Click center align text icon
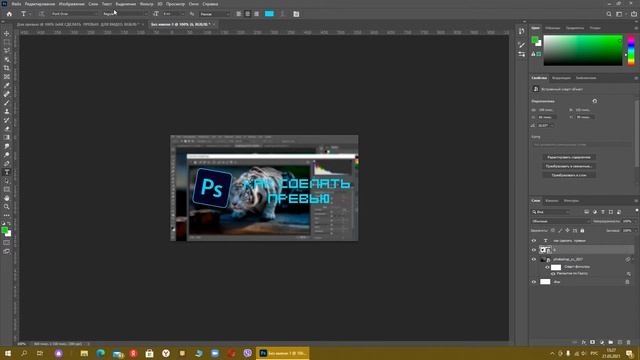 coord(248,14)
